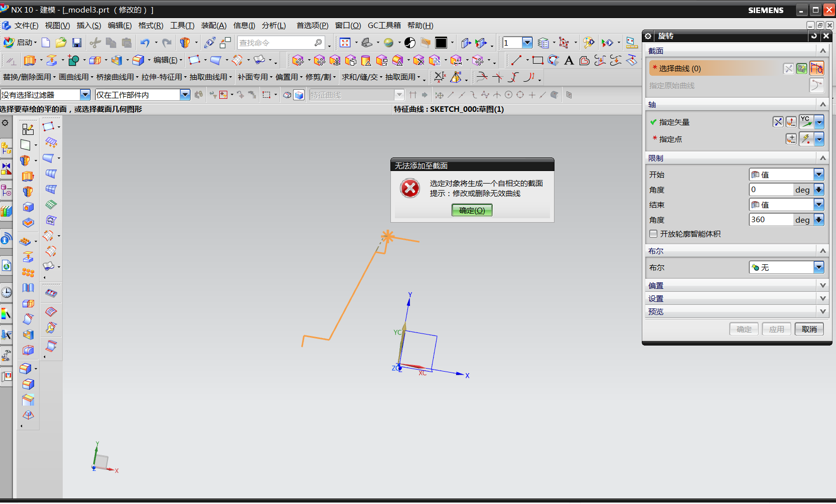Image resolution: width=836 pixels, height=504 pixels.
Task: Click the black color fill icon
Action: (441, 43)
